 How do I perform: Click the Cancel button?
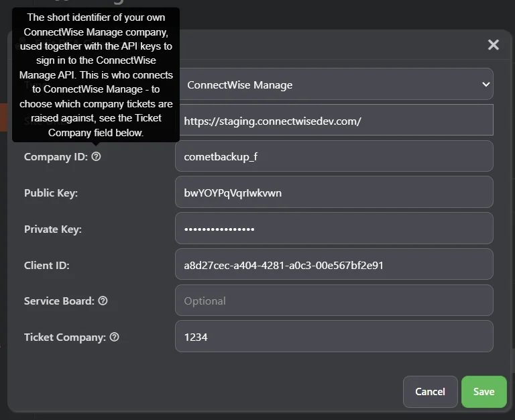(431, 392)
